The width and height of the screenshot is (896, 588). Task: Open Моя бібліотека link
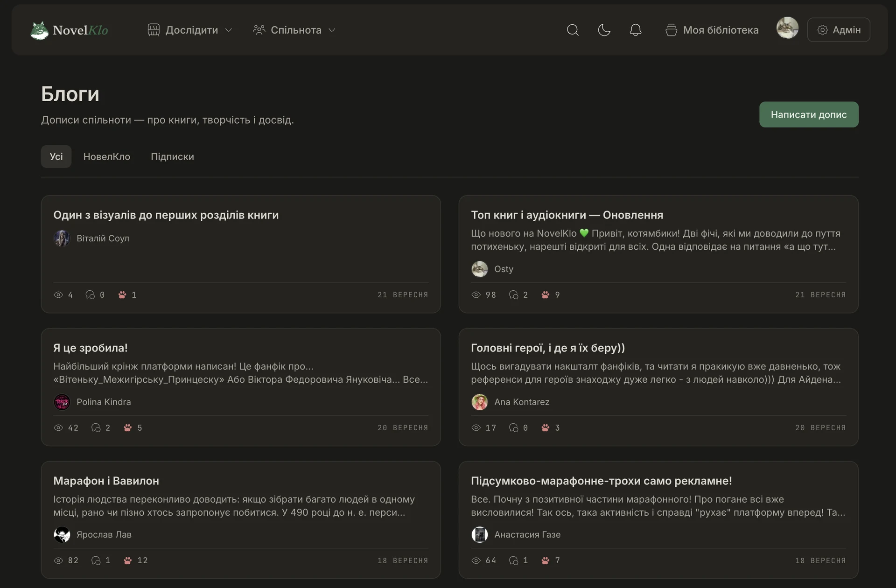712,30
